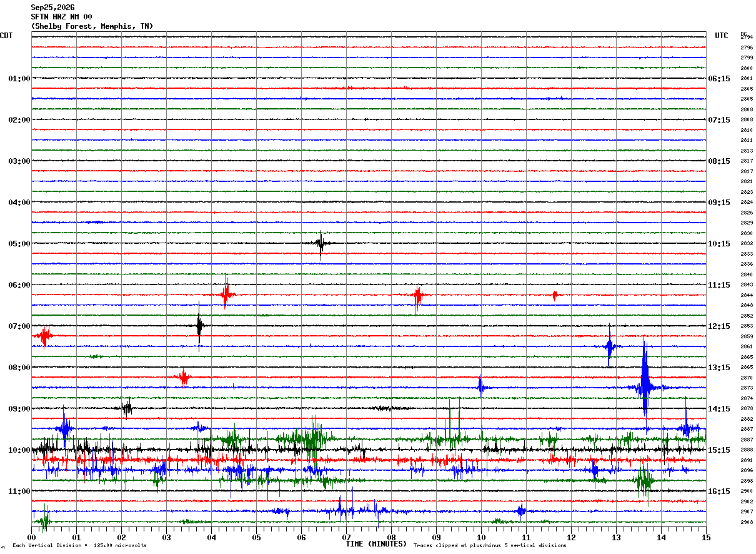
Task: Click the vertical division microvolts scale note
Action: [79, 546]
